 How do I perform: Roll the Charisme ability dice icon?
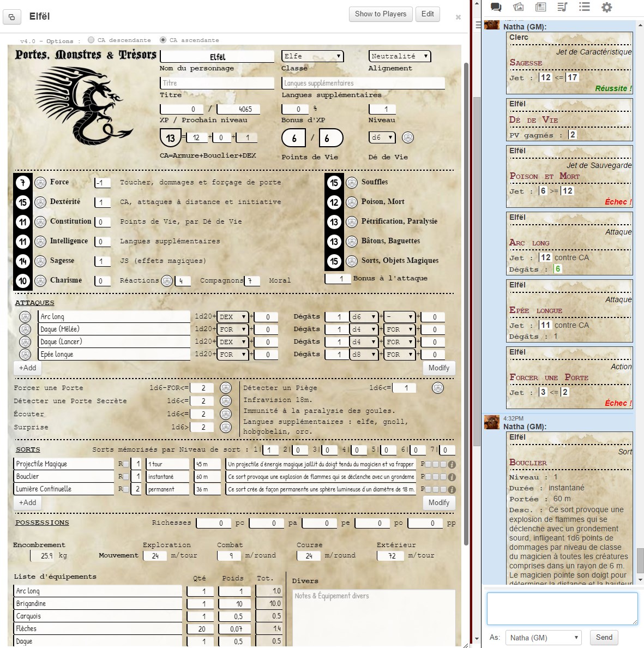[40, 281]
